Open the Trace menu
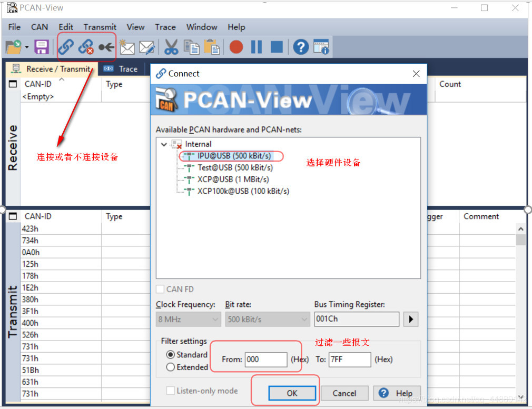The width and height of the screenshot is (532, 409). [165, 27]
